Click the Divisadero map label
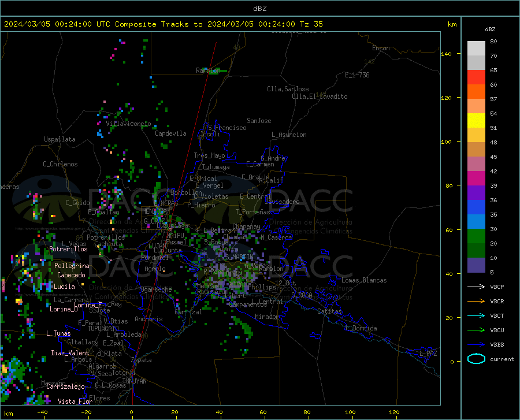This screenshot has width=520, height=420. 282,202
